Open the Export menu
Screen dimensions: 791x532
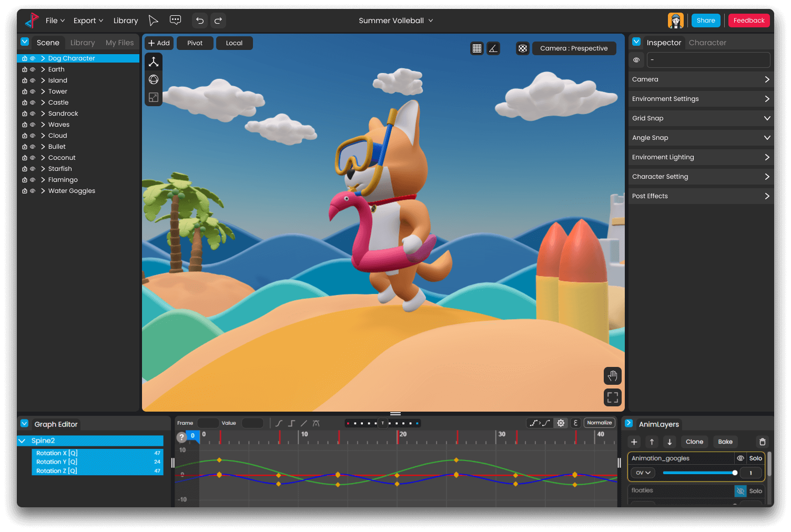point(88,21)
